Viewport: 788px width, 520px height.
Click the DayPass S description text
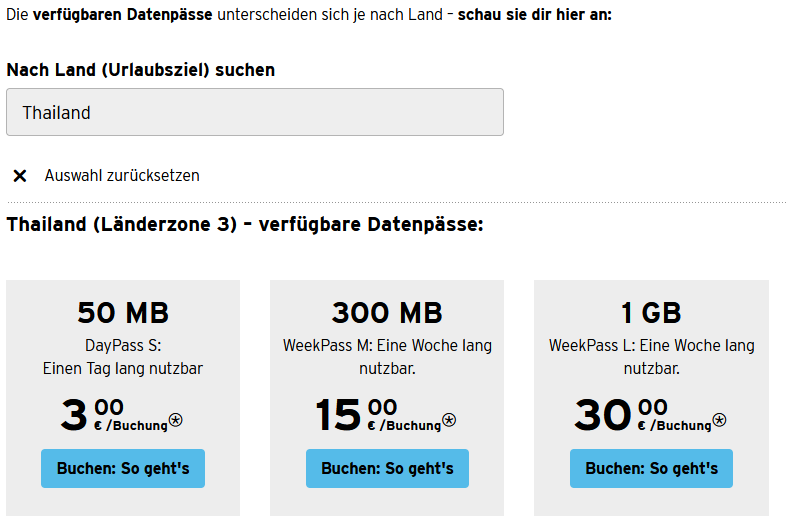click(x=123, y=357)
